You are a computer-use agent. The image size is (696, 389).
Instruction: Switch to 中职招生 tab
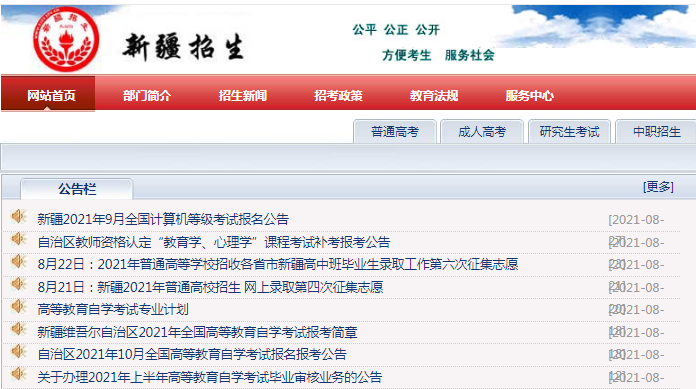[656, 132]
